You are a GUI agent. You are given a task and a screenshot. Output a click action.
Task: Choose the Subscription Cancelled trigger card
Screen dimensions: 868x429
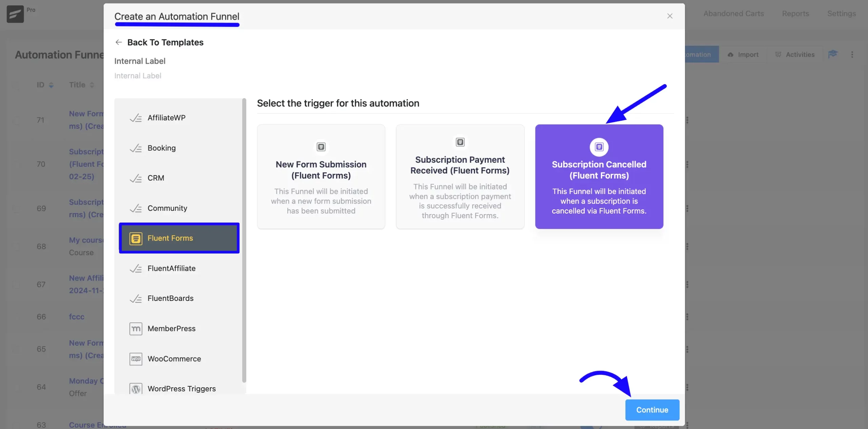coord(599,177)
